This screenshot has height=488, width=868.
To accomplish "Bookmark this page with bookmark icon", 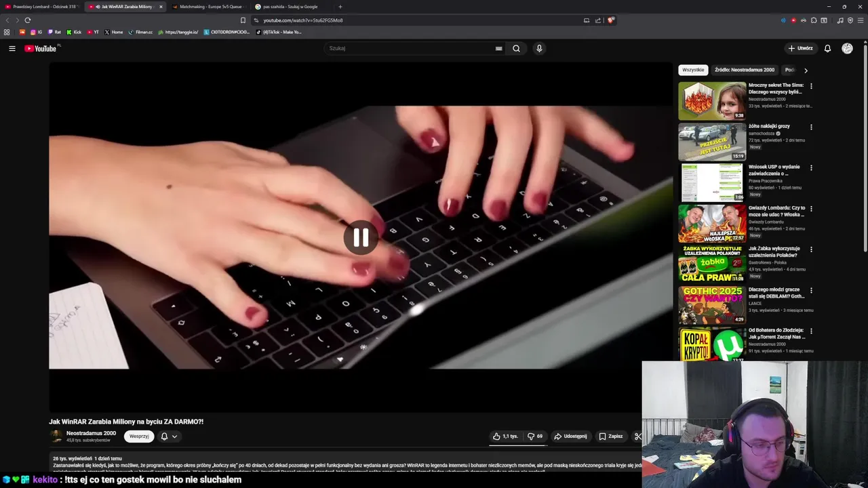I will pos(243,20).
